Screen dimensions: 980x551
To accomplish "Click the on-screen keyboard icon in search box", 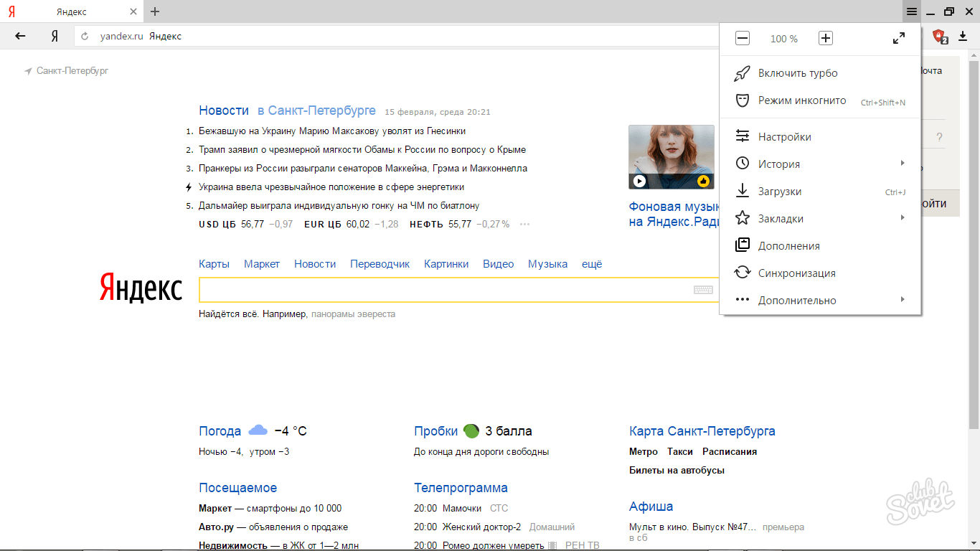I will click(x=702, y=290).
